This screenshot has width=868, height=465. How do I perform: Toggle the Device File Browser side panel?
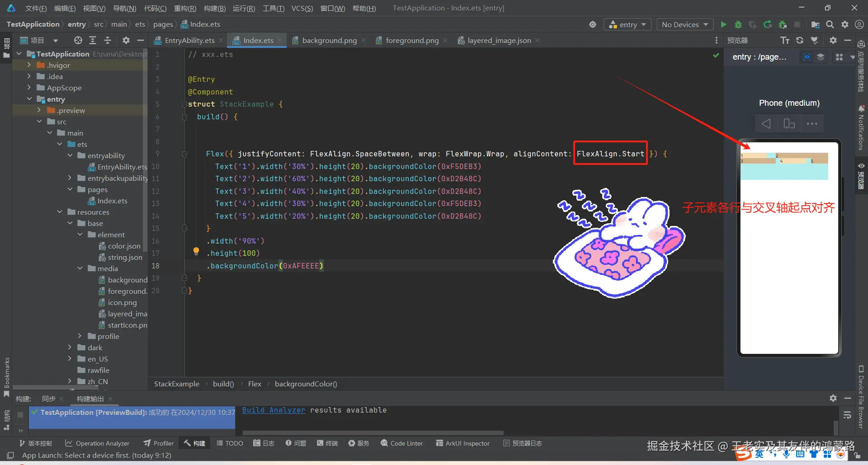[x=861, y=397]
